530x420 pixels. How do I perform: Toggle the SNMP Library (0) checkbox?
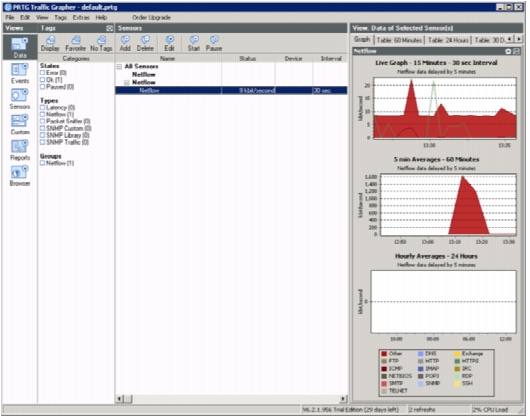click(43, 135)
